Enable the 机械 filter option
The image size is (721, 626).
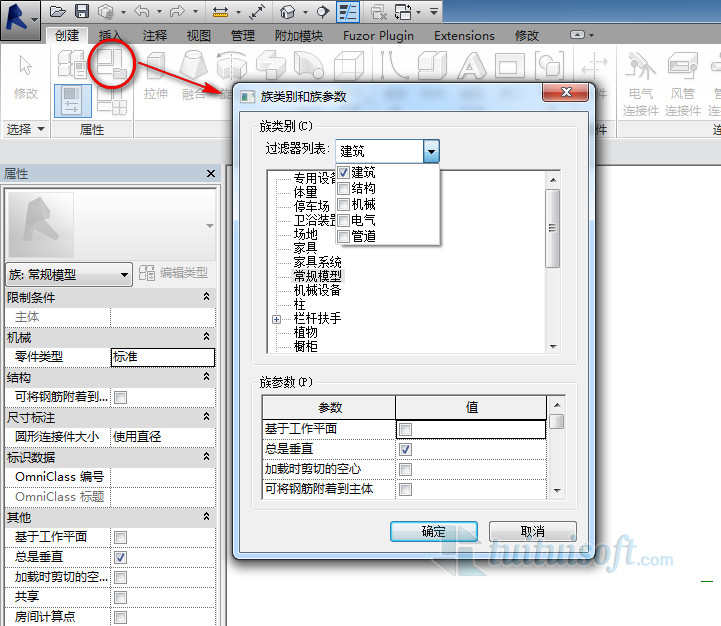(x=344, y=204)
